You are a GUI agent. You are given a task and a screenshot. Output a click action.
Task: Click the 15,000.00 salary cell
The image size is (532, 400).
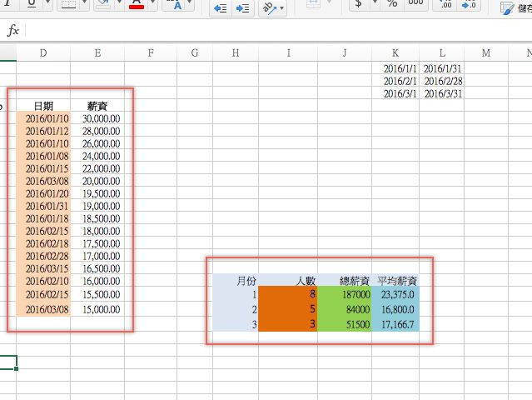point(97,309)
